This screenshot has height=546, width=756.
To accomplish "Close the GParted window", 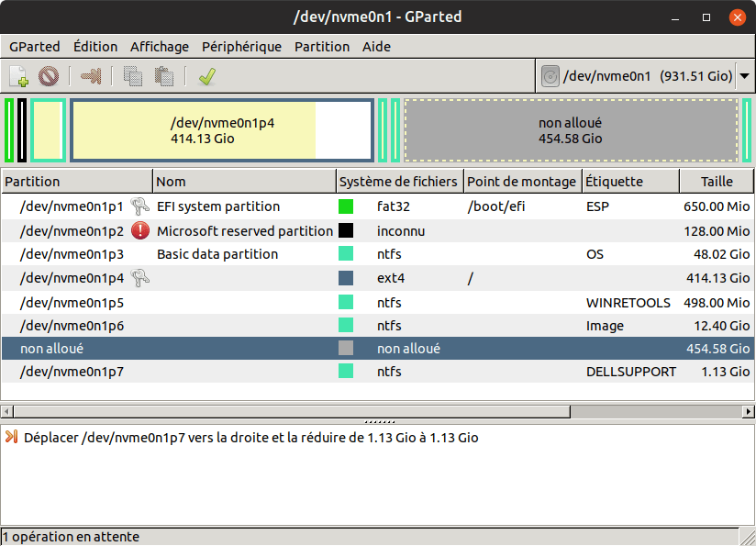I will click(738, 17).
